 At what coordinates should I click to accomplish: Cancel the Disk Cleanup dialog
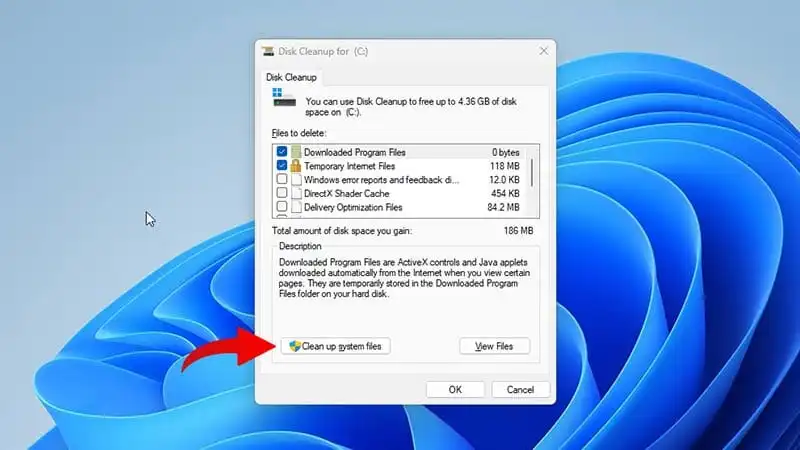point(520,389)
